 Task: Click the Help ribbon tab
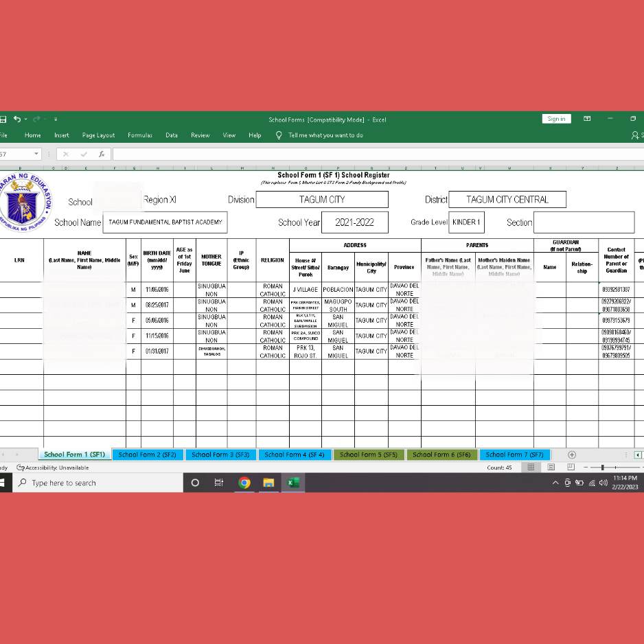[x=255, y=135]
